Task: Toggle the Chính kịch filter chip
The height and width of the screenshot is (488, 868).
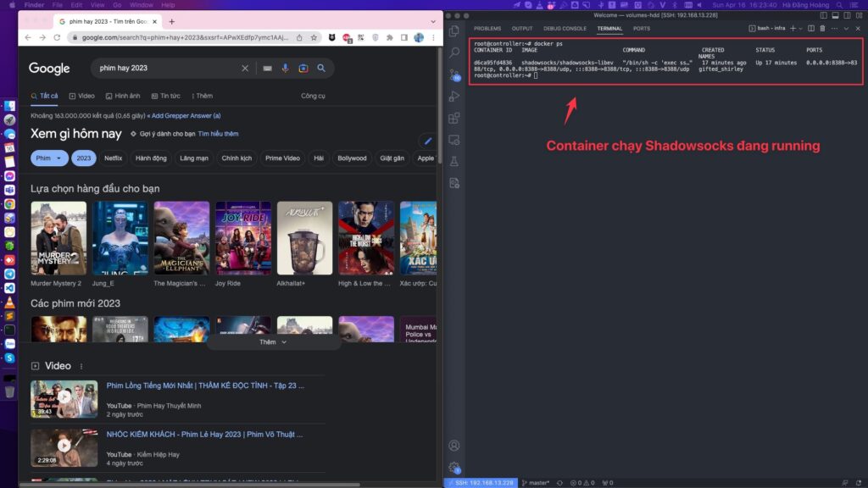Action: tap(236, 158)
